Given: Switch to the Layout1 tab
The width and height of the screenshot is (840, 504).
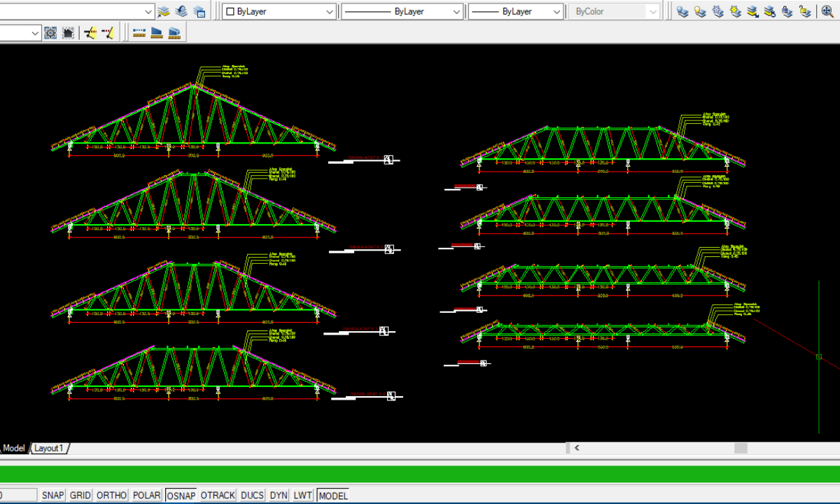Looking at the screenshot, I should (49, 448).
